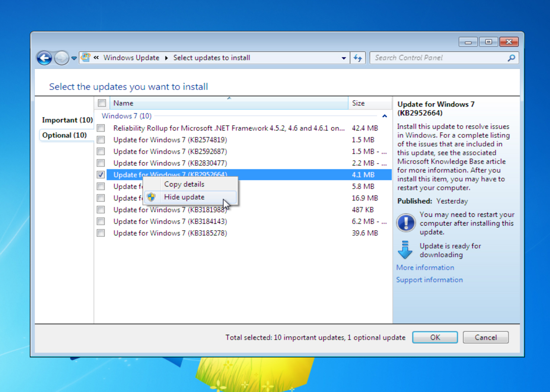Image resolution: width=550 pixels, height=392 pixels.
Task: Check the KB2830477 update checkbox
Action: 101,163
